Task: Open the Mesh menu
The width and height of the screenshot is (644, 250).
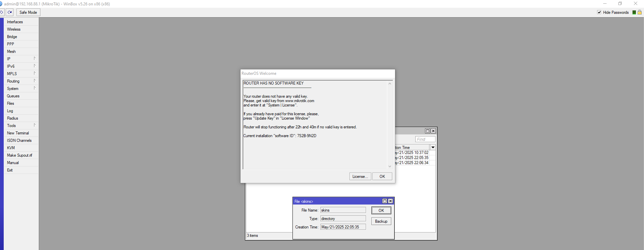Action: click(21, 52)
